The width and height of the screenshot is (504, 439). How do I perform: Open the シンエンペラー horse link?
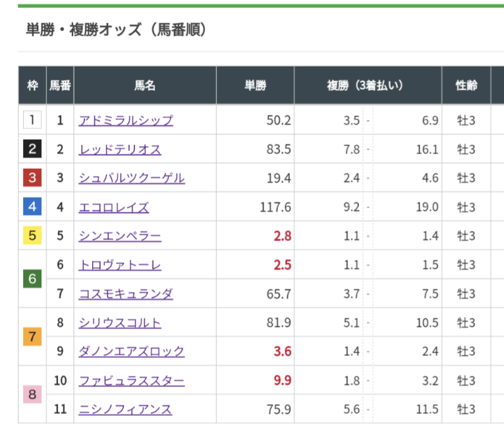120,236
